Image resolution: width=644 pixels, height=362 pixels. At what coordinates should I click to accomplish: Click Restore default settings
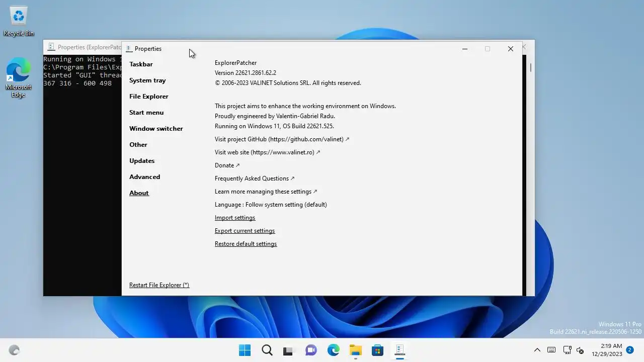(x=246, y=244)
